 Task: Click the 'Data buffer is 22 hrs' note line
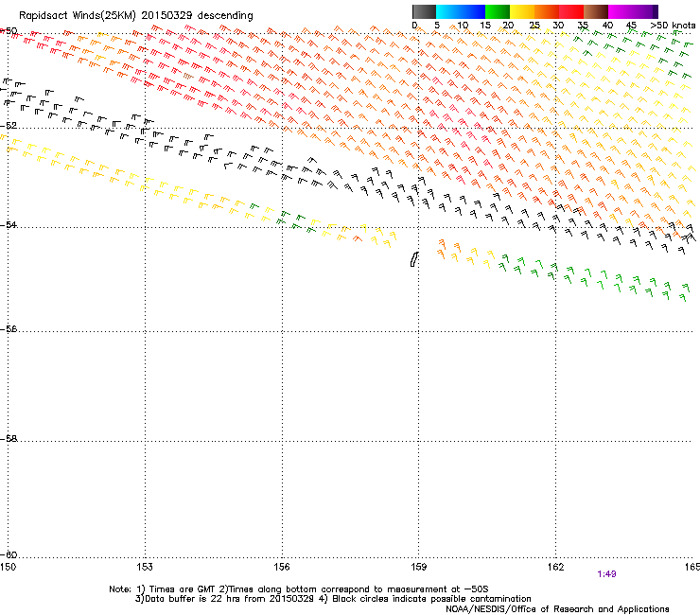(x=333, y=599)
